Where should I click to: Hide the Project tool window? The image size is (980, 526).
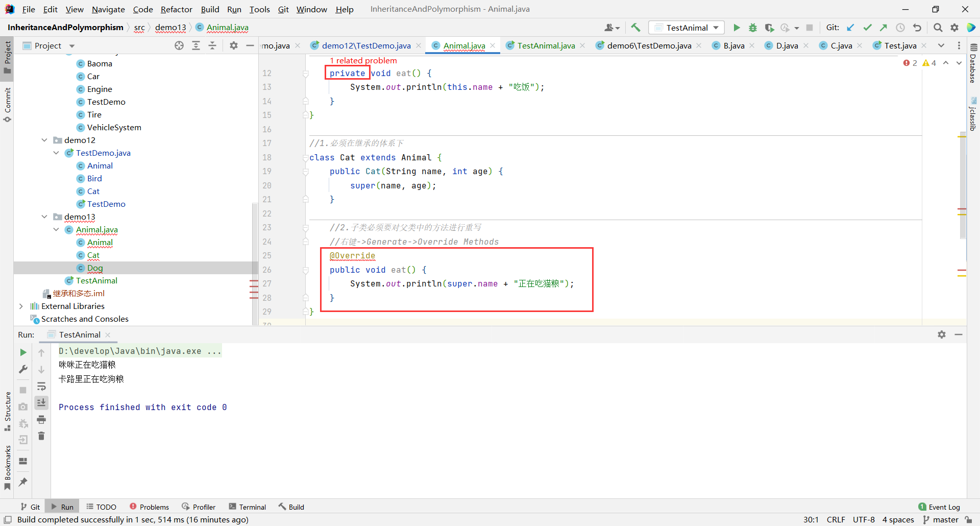point(250,45)
